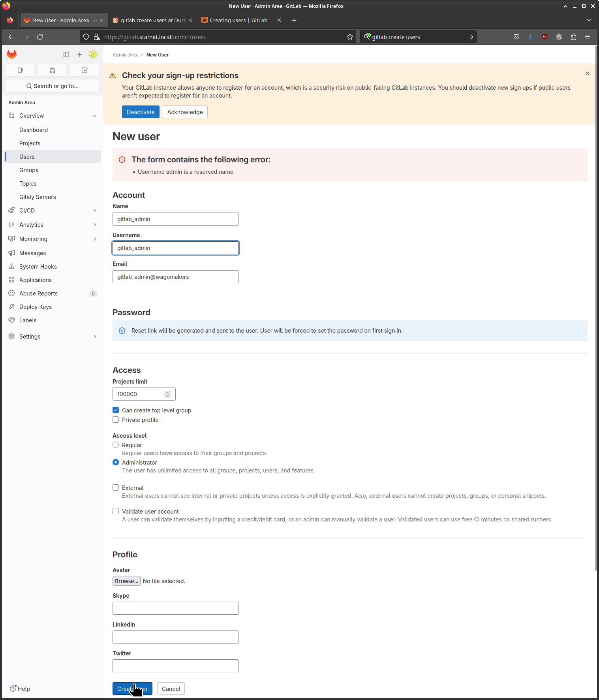Open the issues icon in the sidebar
The image size is (599, 700).
click(x=21, y=70)
